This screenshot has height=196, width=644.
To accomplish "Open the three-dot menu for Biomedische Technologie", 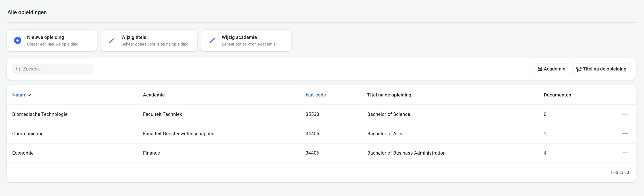I will click(625, 114).
